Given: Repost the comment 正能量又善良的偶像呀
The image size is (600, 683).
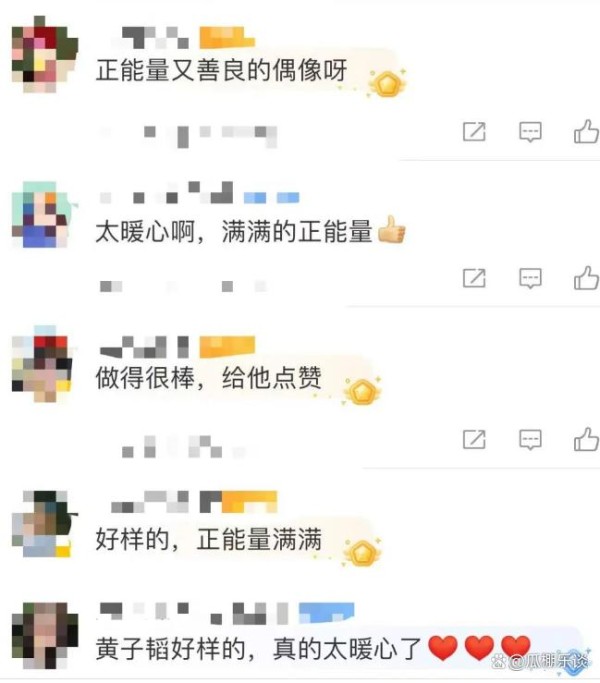Looking at the screenshot, I should pos(475,132).
